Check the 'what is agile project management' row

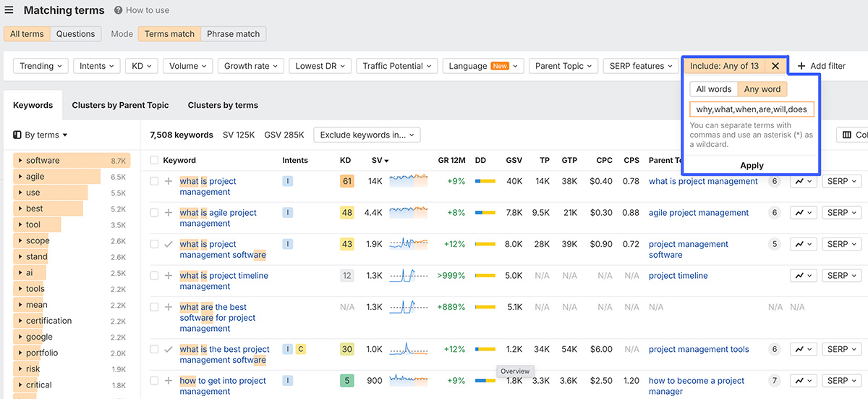pos(154,213)
